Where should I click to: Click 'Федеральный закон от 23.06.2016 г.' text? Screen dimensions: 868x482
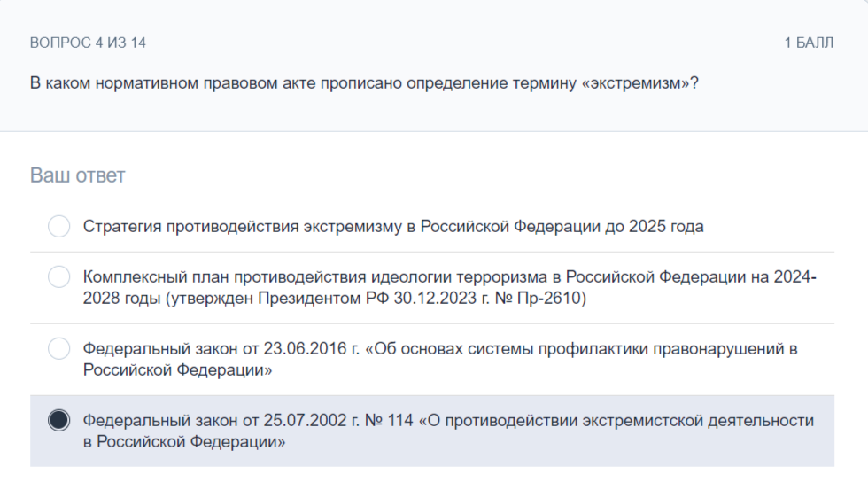coord(221,348)
